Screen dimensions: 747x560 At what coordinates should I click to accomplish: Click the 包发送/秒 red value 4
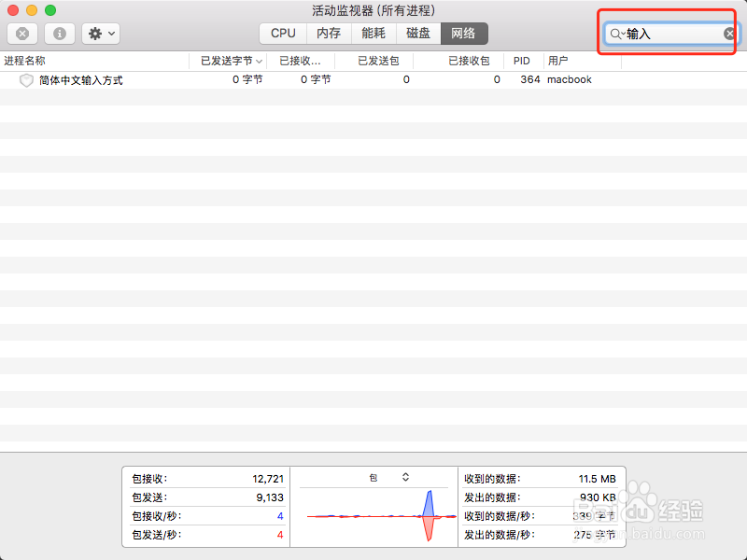click(280, 535)
